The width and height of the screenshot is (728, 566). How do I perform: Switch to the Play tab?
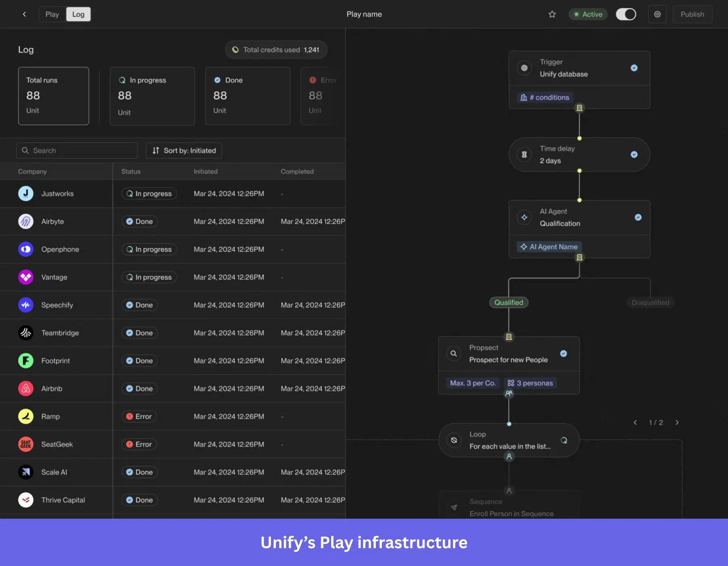52,14
